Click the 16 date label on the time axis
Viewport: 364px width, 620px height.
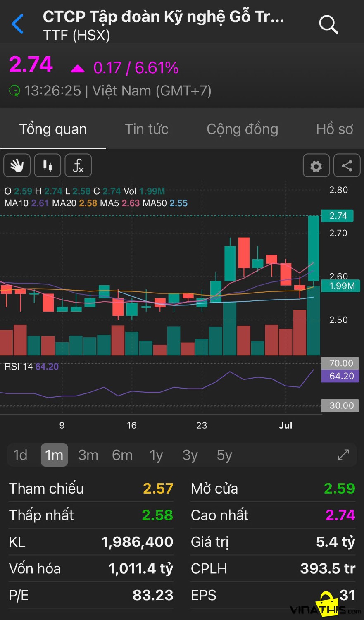[x=131, y=425]
